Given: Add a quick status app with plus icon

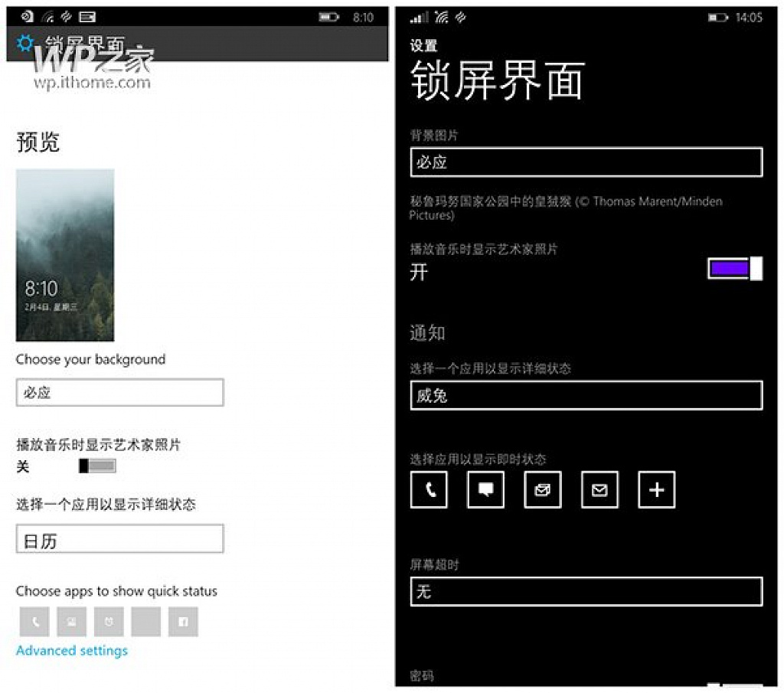Looking at the screenshot, I should coord(656,489).
